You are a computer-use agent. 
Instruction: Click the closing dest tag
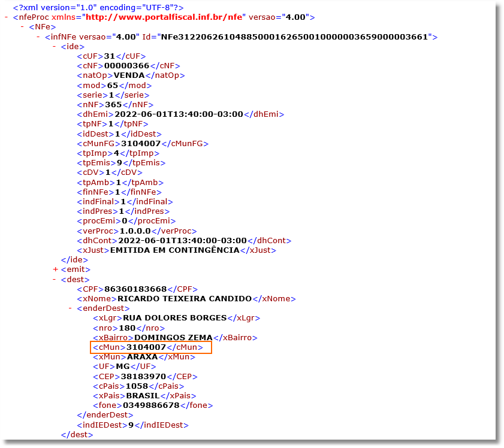coord(77,435)
